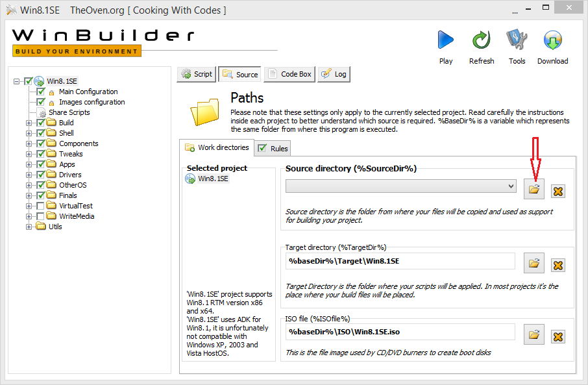The width and height of the screenshot is (588, 385).
Task: Clear the Source directory with X button
Action: point(558,192)
